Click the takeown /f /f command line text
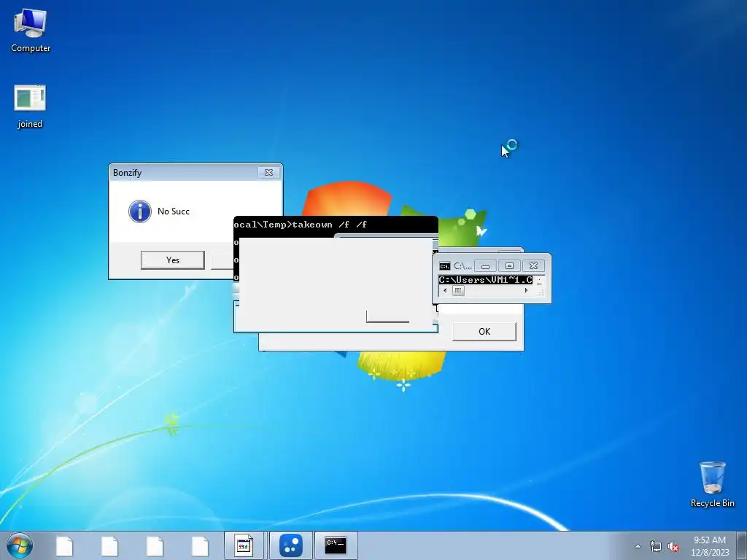 point(329,225)
